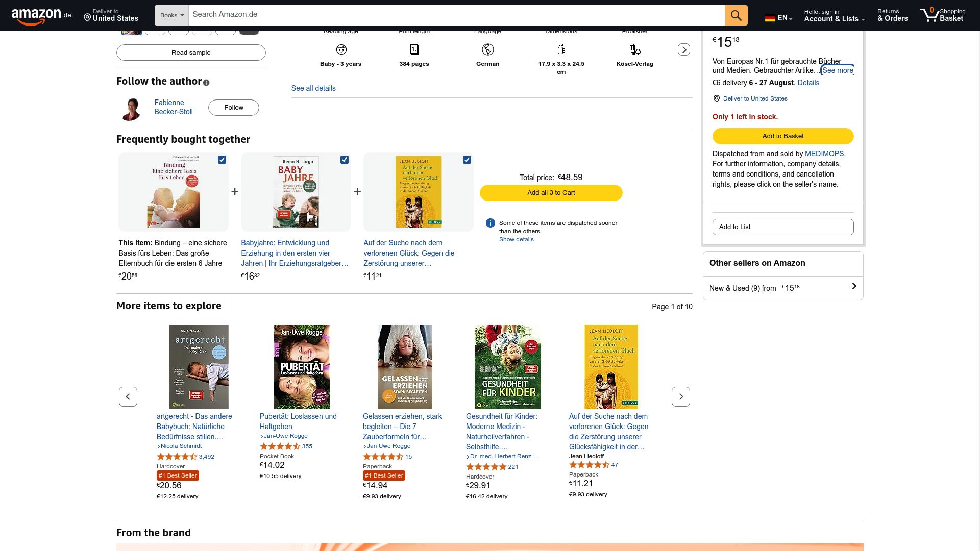This screenshot has width=980, height=551.
Task: Open Pubertät book cover image
Action: coord(302,367)
